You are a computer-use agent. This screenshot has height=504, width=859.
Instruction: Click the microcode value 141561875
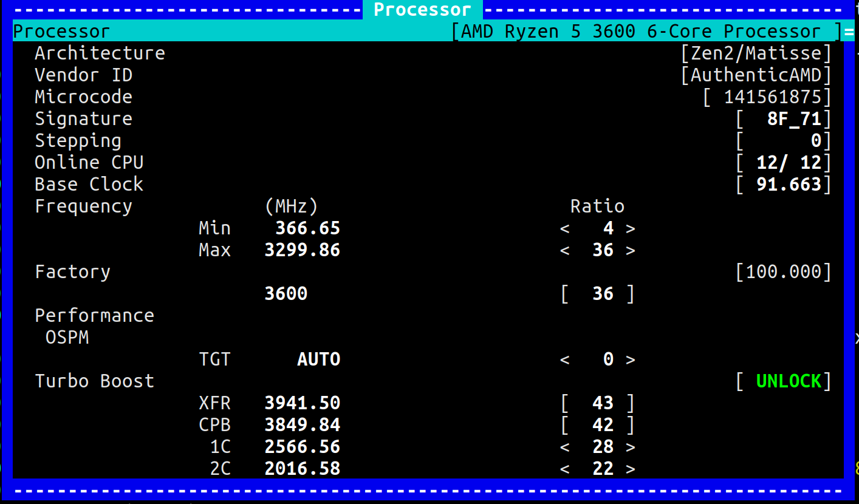tap(772, 97)
